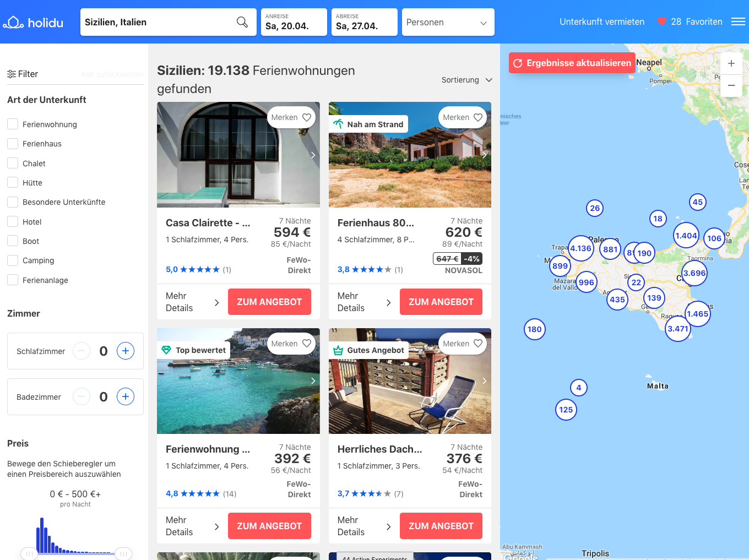Click ZUM ANGEBOT for 620 € Ferienhaus
This screenshot has height=560, width=749.
441,302
